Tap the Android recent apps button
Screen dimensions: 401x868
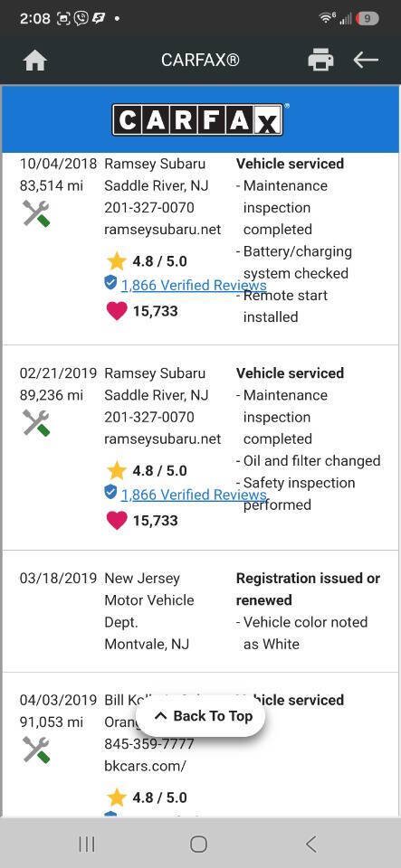86,844
